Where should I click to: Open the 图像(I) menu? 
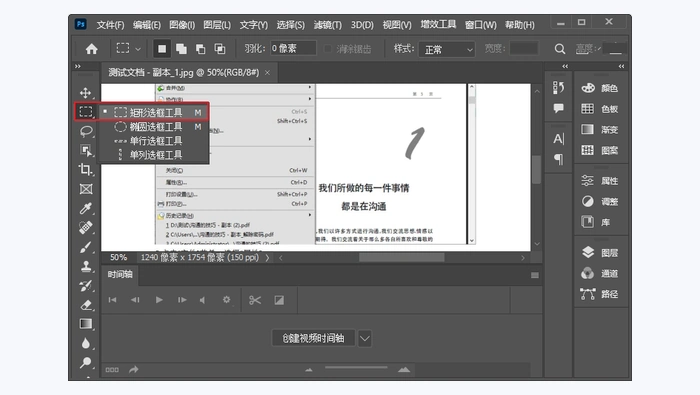pyautogui.click(x=182, y=25)
